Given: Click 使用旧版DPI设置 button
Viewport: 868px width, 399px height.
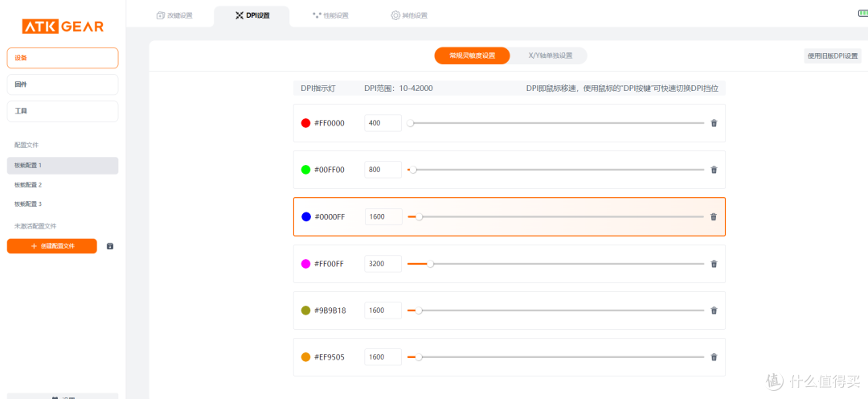Looking at the screenshot, I should tap(833, 56).
